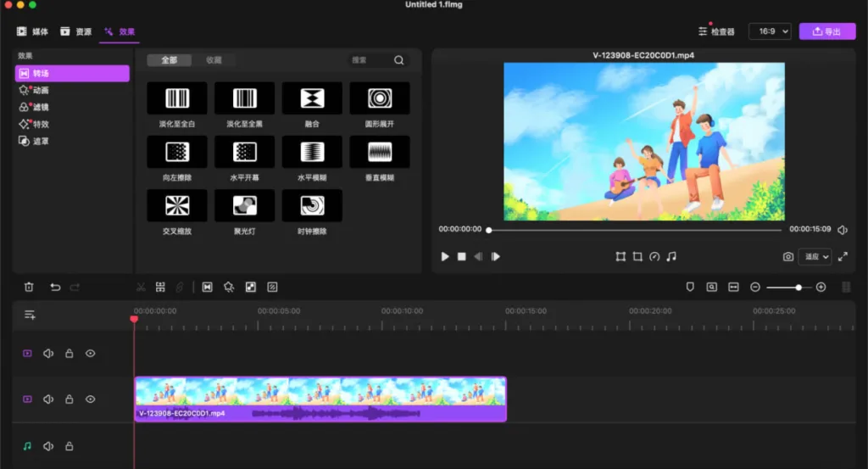This screenshot has width=868, height=469.
Task: Zoom in timeline with the plus icon
Action: tap(821, 288)
